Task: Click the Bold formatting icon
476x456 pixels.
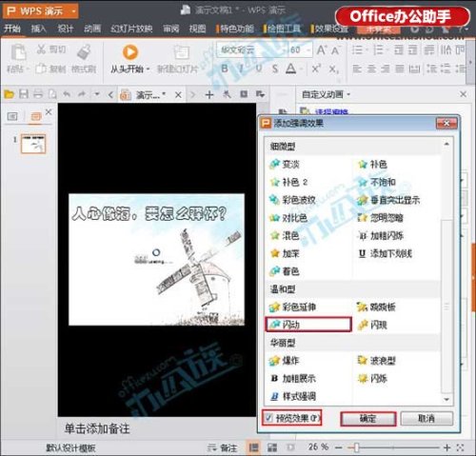Action: click(x=225, y=69)
